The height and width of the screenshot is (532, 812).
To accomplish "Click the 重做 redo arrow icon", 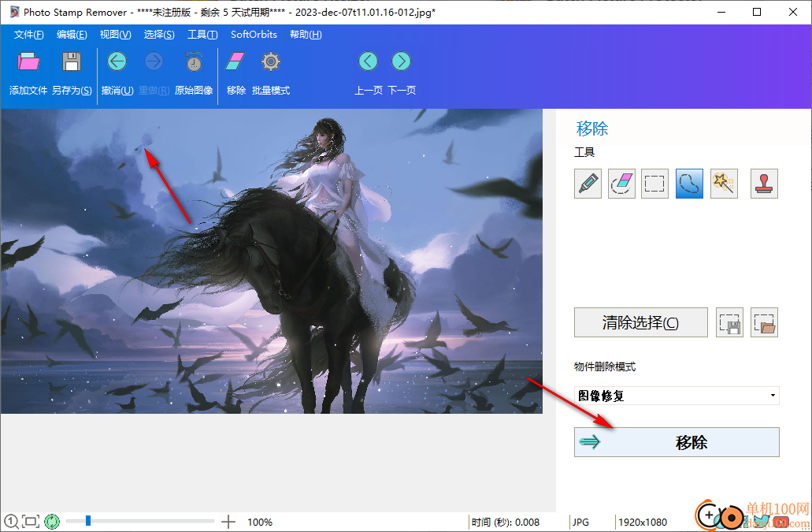I will pyautogui.click(x=154, y=61).
